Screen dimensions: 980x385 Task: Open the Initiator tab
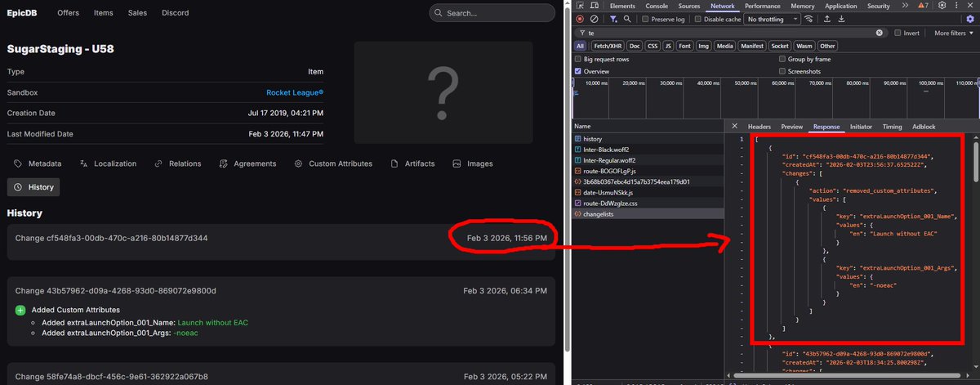coord(861,127)
